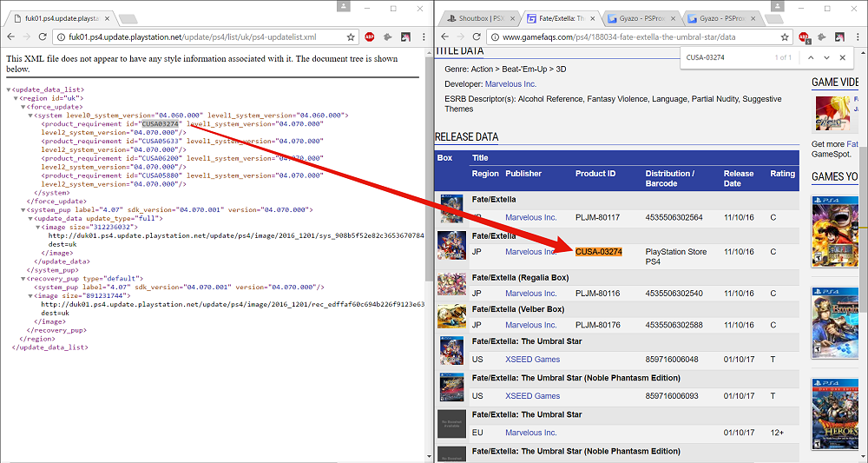The width and height of the screenshot is (868, 463).
Task: Open Marvelous Inc. link in CUSA-03274 row
Action: click(x=531, y=252)
